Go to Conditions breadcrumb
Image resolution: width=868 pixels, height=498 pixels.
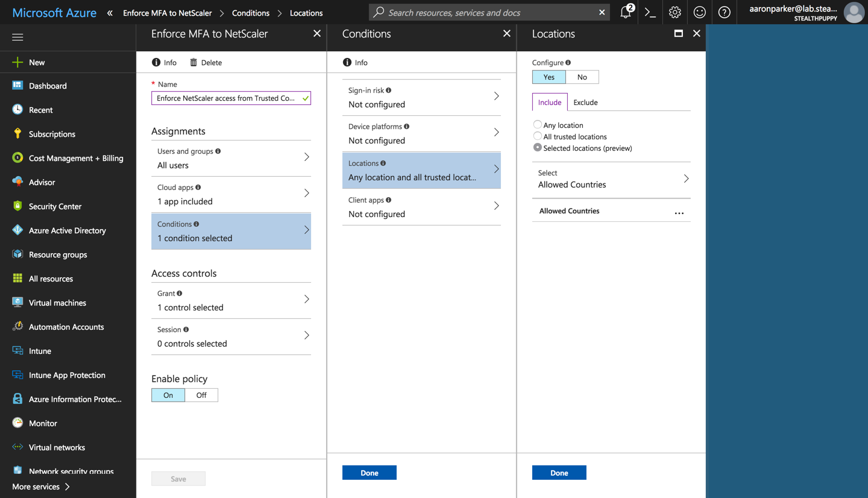pos(251,13)
